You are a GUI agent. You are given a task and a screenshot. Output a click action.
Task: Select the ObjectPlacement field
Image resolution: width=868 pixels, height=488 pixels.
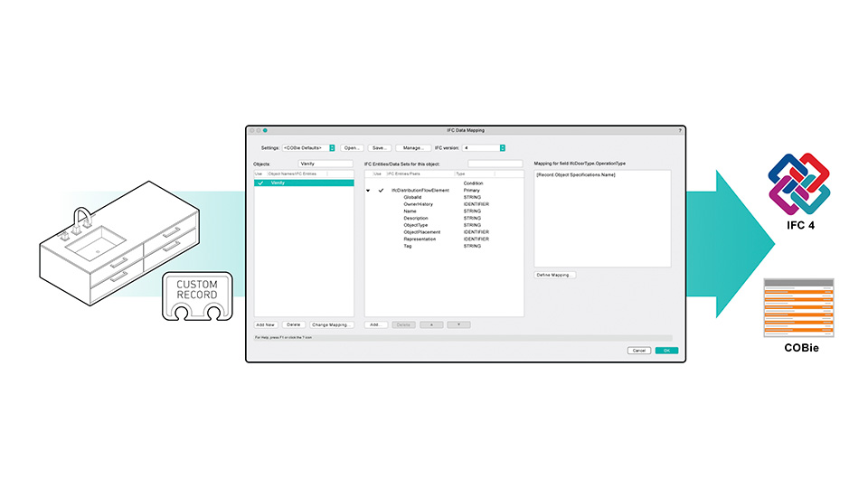click(422, 232)
